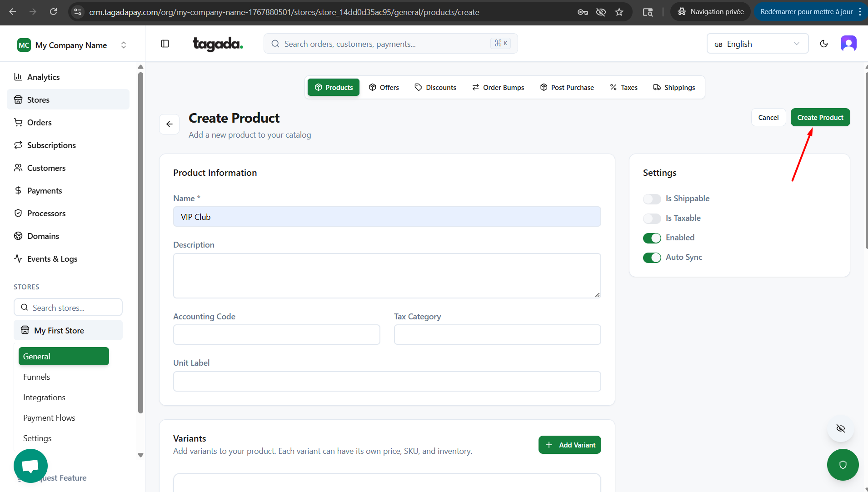Reload the page in the browser
868x492 pixels.
pyautogui.click(x=53, y=12)
